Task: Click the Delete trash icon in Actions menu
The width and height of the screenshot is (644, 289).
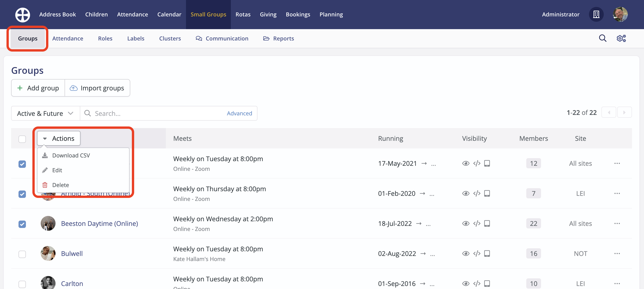Action: (x=45, y=185)
